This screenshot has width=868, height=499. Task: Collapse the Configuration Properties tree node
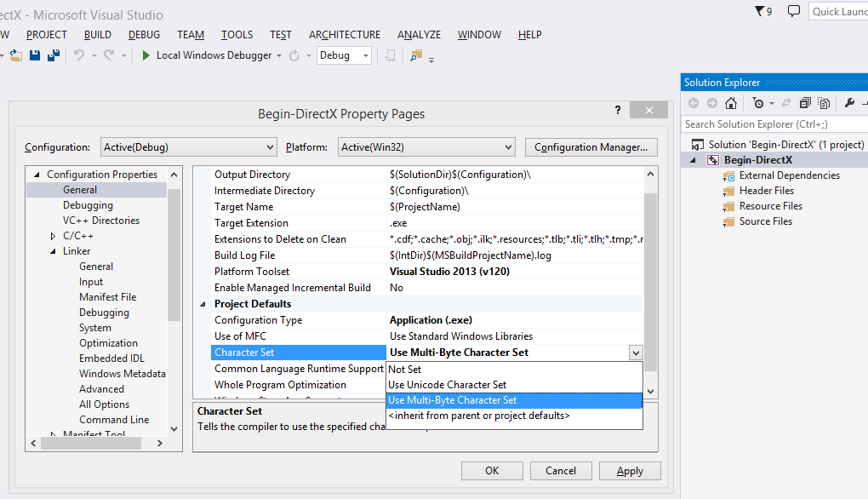[x=37, y=175]
